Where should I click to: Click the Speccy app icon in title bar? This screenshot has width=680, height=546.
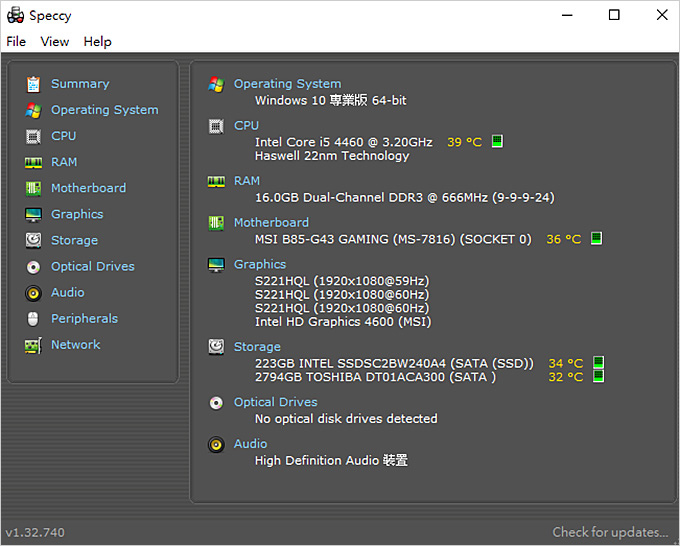coord(15,15)
